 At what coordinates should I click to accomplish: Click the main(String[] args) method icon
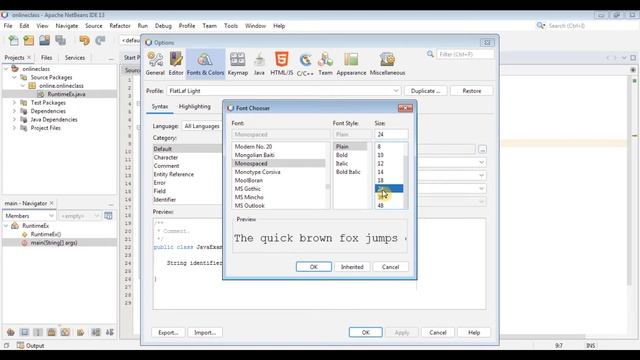[24, 242]
